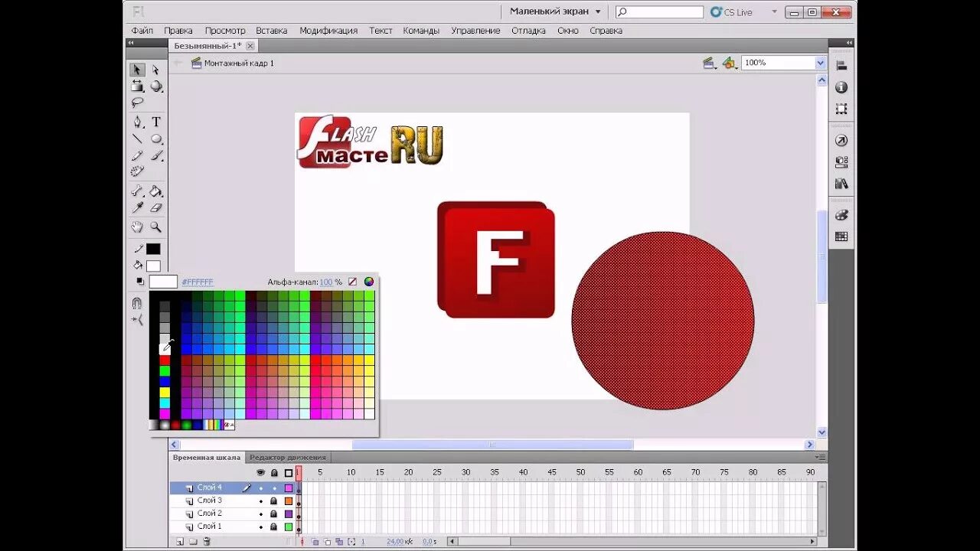The width and height of the screenshot is (980, 551).
Task: Select the Selection arrow tool
Action: tap(137, 70)
